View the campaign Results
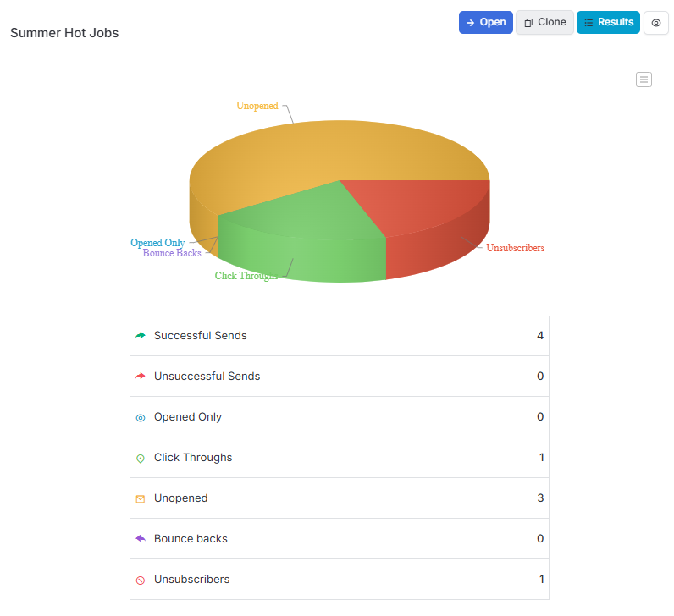Screen dimensions: 674x616 (x=608, y=22)
